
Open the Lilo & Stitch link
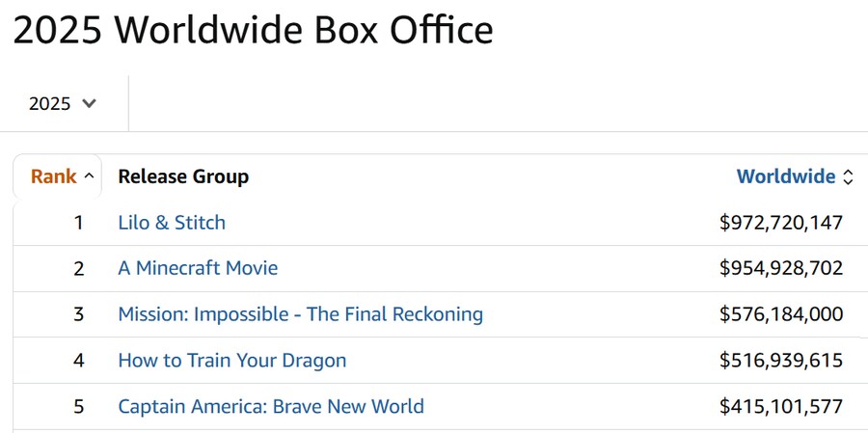click(172, 223)
